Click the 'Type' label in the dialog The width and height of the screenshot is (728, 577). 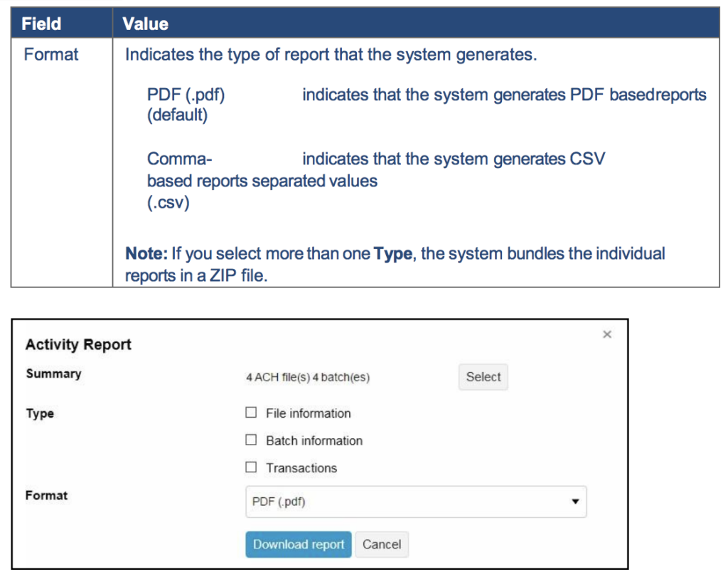click(40, 413)
